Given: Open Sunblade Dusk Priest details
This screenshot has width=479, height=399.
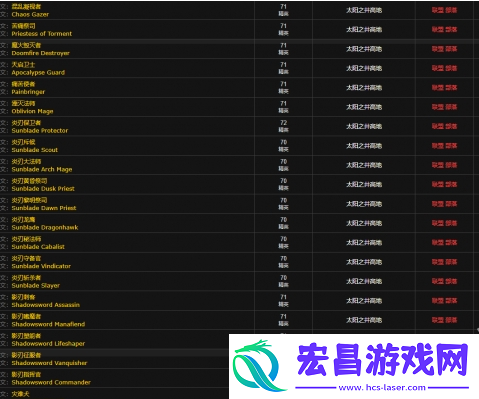Looking at the screenshot, I should tap(43, 188).
